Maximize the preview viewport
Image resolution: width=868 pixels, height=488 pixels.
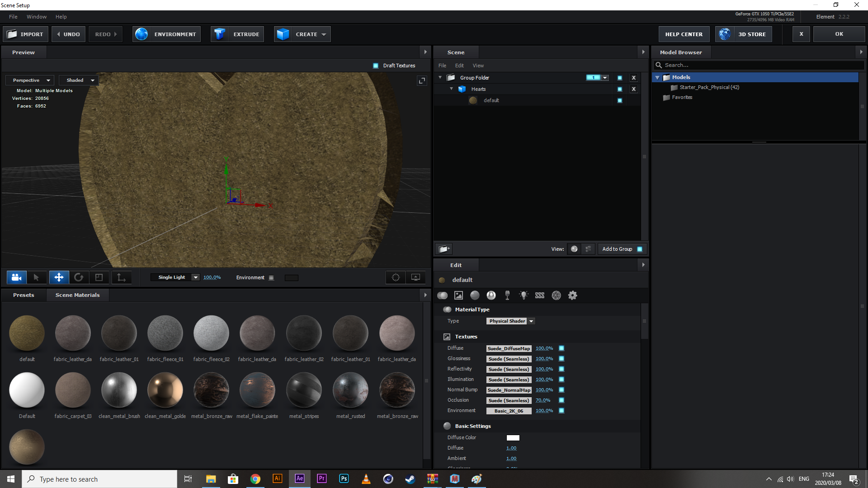[422, 80]
